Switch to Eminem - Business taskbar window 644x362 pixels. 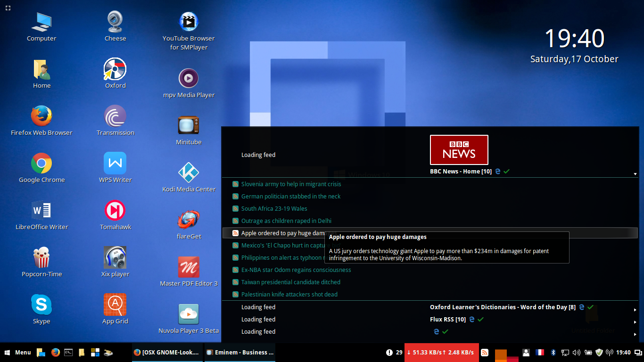[x=239, y=352]
